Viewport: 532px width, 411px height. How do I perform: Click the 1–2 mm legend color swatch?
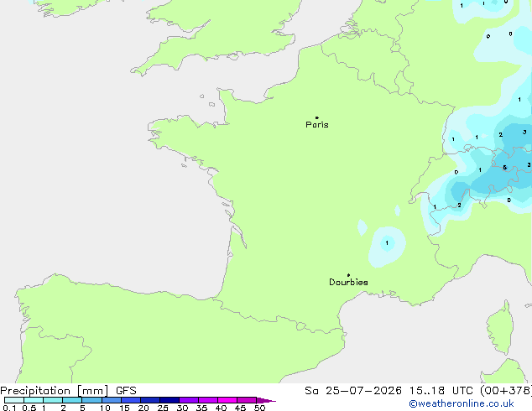(53, 400)
